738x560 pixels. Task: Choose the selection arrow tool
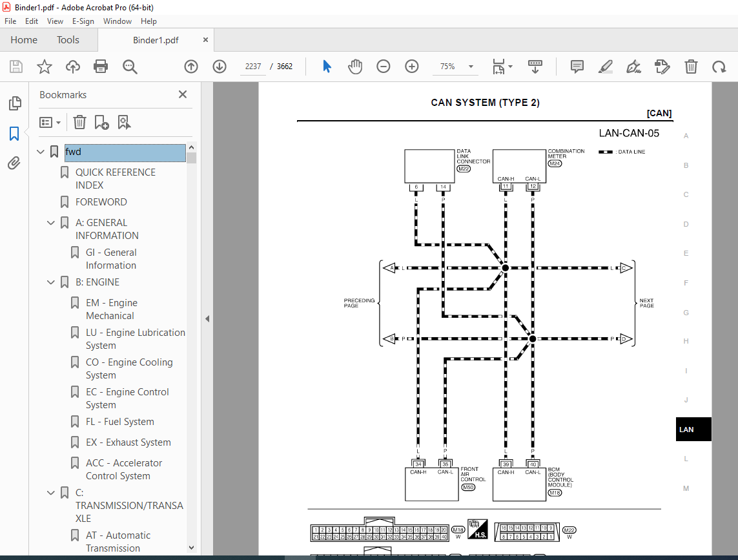click(327, 67)
